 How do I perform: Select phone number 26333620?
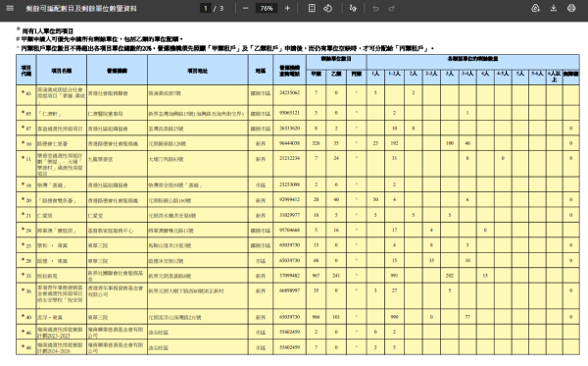(289, 128)
